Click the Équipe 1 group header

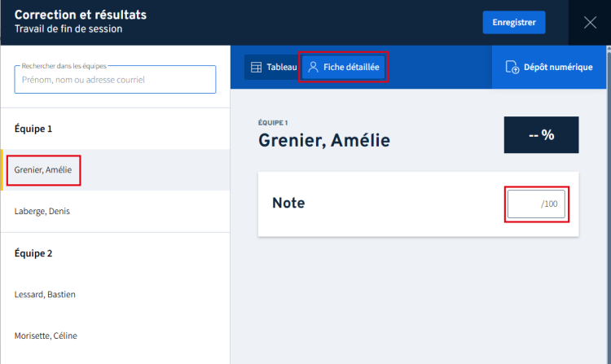(33, 129)
